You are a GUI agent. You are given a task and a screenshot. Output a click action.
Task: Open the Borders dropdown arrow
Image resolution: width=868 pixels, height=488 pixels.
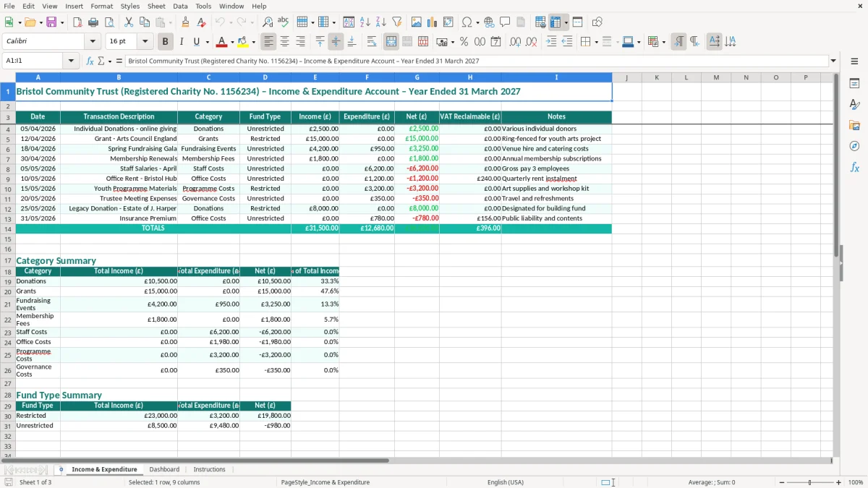[596, 42]
